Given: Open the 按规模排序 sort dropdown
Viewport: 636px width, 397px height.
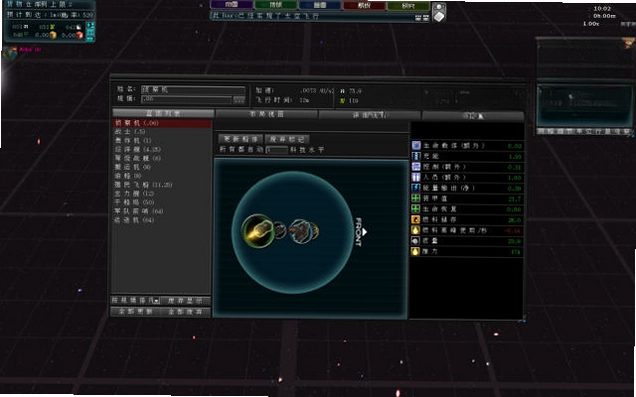Looking at the screenshot, I should coord(135,300).
